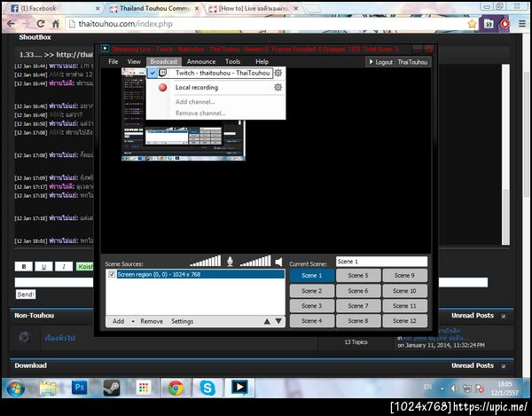Open Chrome from the taskbar
This screenshot has height=416, width=532.
click(176, 388)
